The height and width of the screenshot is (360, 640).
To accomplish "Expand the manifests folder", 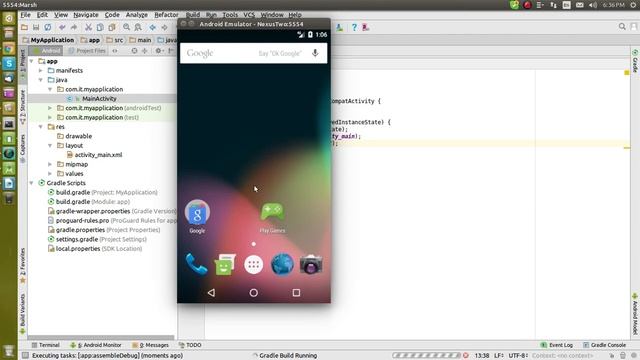I will [41, 71].
